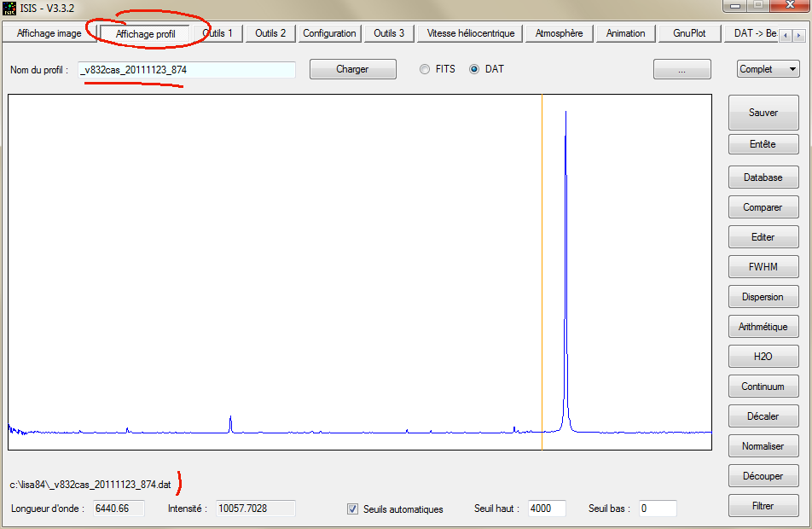Click the browse button labeled with dots

[x=681, y=70]
